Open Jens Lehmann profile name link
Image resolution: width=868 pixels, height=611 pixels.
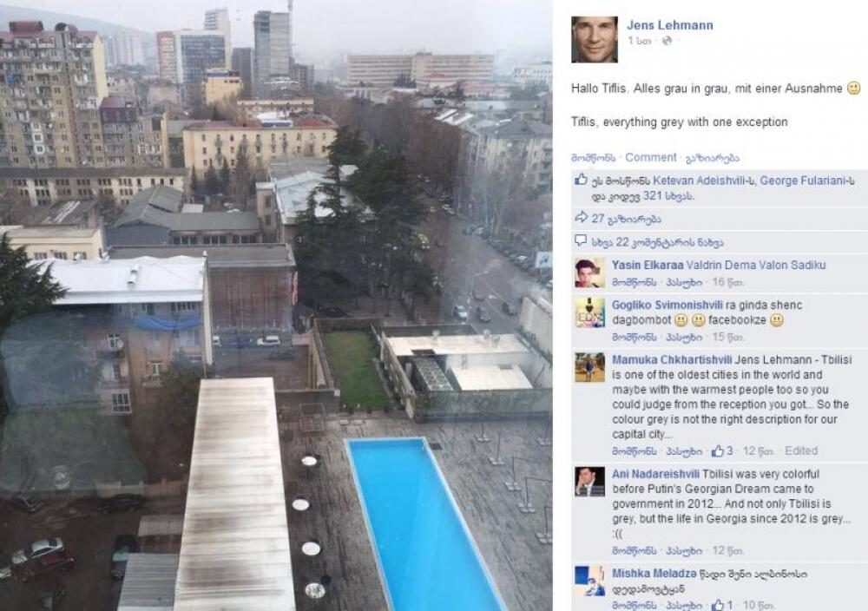670,25
